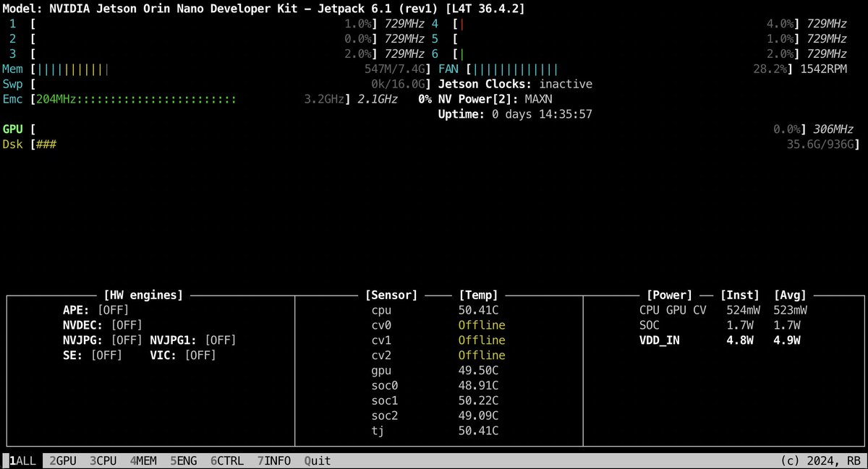This screenshot has height=469, width=868.
Task: Click the cpu sensor 50.41C row
Action: (x=435, y=310)
